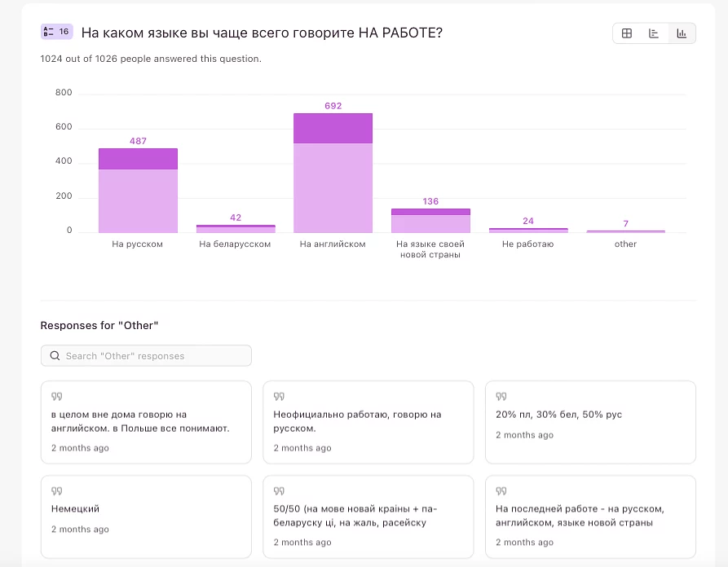
Task: Click the 'На английском' bar dark top segment
Action: pos(333,128)
